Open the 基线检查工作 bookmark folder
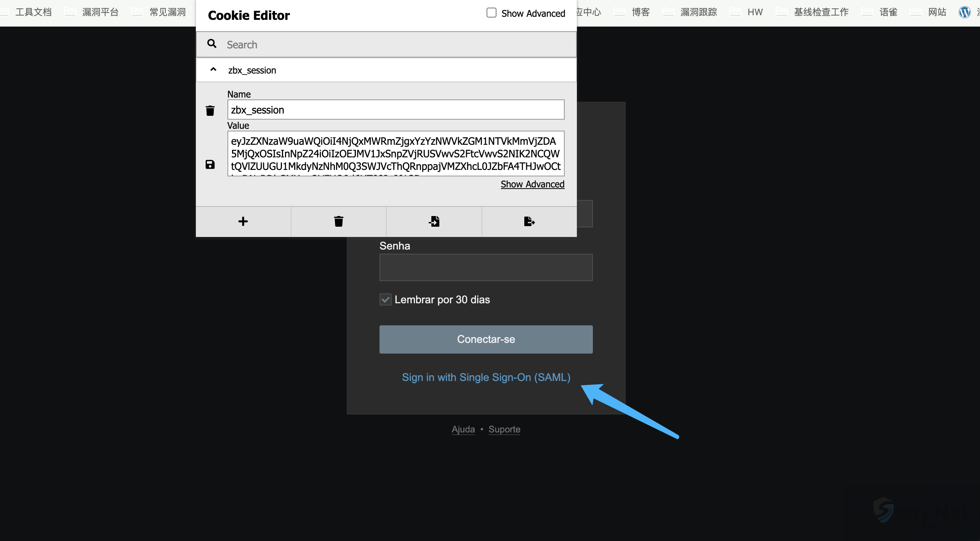This screenshot has width=980, height=541. 821,12
